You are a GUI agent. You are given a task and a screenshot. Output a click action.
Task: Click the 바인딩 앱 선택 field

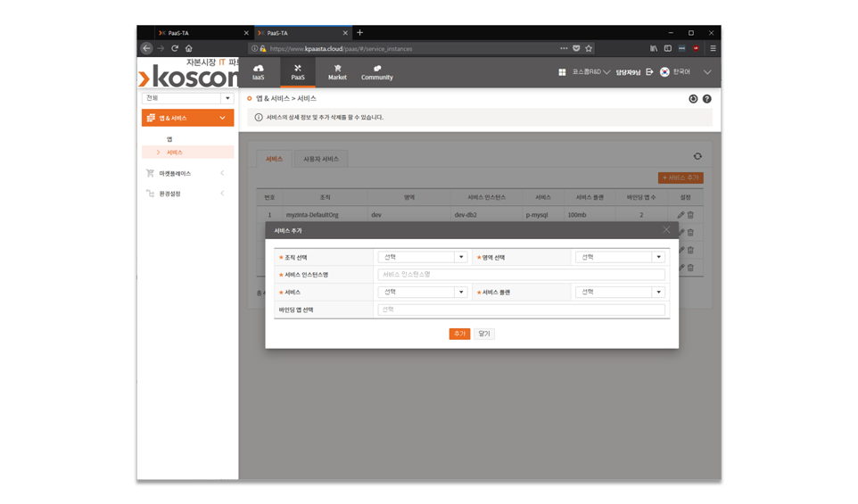pos(522,310)
